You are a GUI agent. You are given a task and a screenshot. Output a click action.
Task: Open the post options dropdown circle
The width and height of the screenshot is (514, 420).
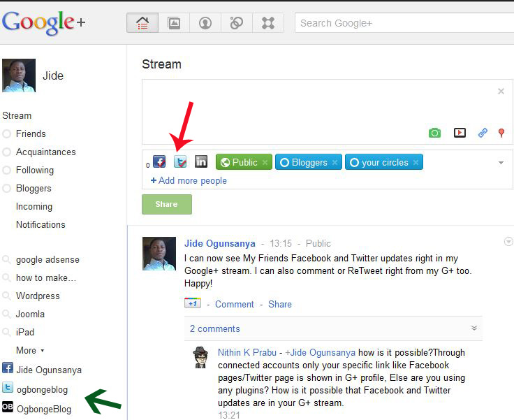tap(508, 242)
